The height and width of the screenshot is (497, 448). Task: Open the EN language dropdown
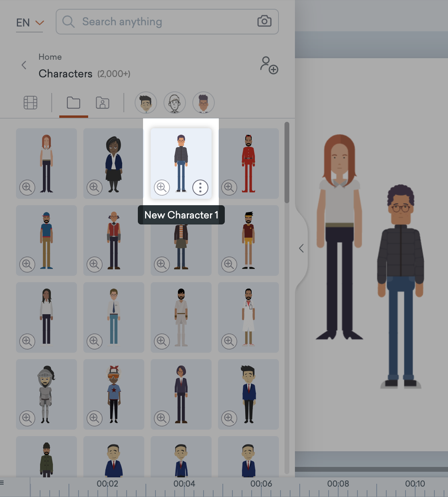coord(30,23)
